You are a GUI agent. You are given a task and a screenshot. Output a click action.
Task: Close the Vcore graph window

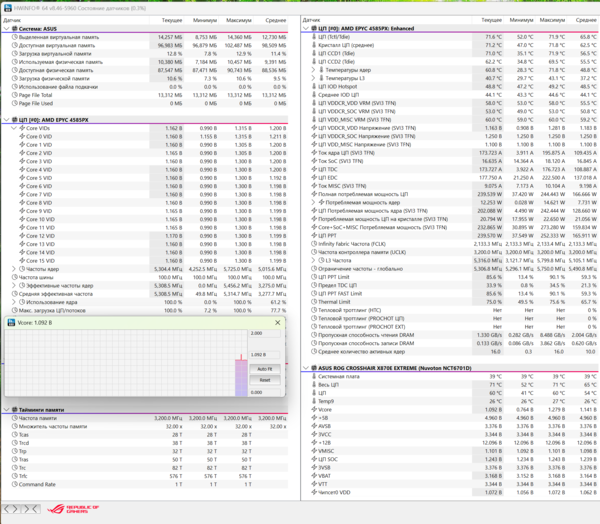point(278,323)
